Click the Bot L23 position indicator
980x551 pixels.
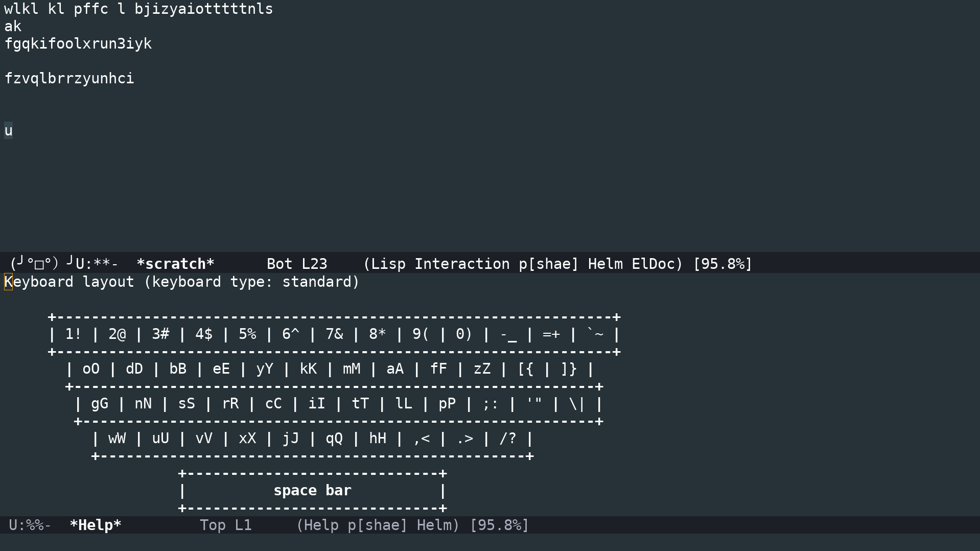point(297,264)
